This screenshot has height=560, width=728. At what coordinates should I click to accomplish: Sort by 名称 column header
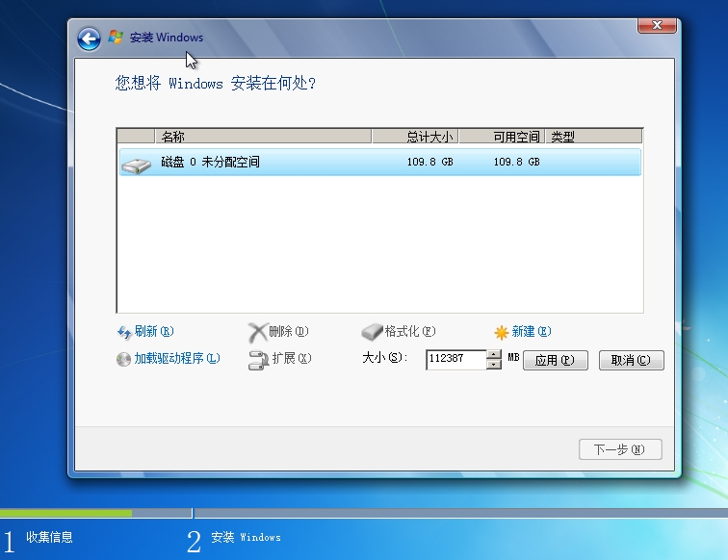tap(263, 137)
